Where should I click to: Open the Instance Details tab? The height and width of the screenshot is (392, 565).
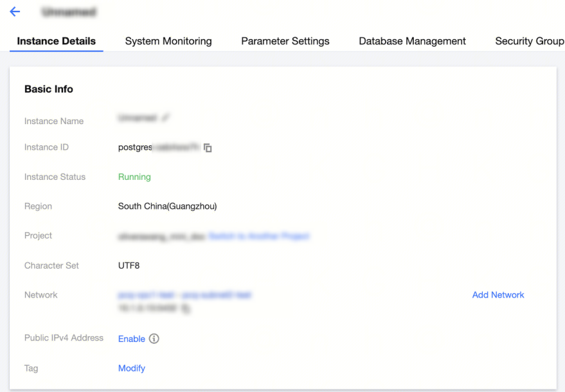pos(56,41)
